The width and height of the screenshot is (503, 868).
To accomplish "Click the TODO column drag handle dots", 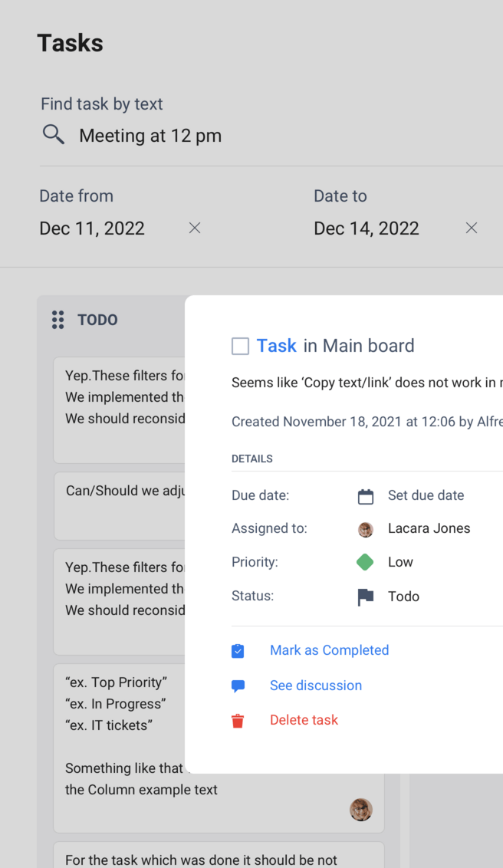I will click(58, 320).
